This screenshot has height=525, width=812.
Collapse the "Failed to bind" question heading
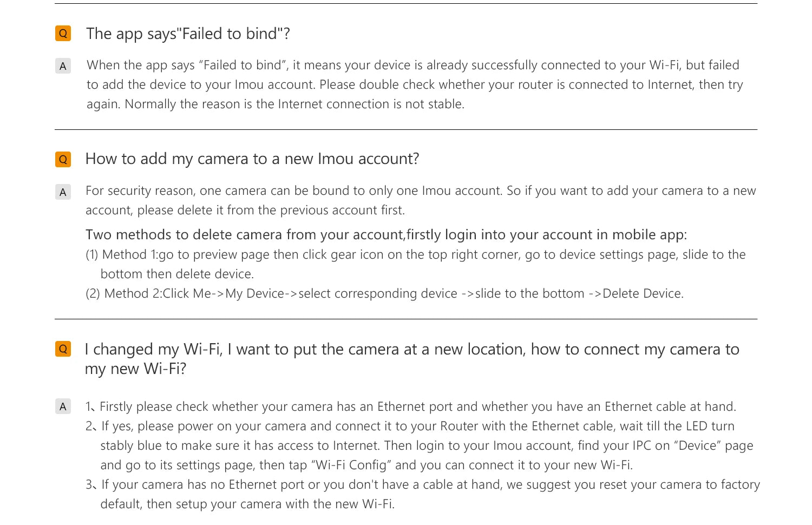click(188, 34)
